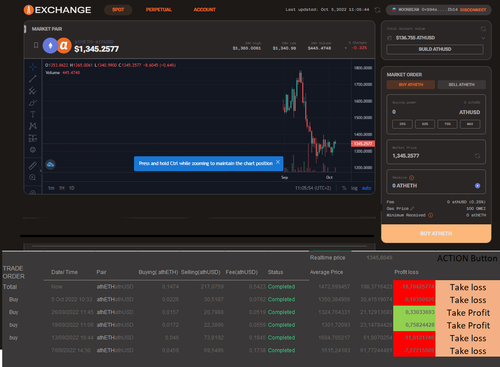Click the Profit loss column header
The height and width of the screenshot is (367, 500).
click(x=406, y=272)
